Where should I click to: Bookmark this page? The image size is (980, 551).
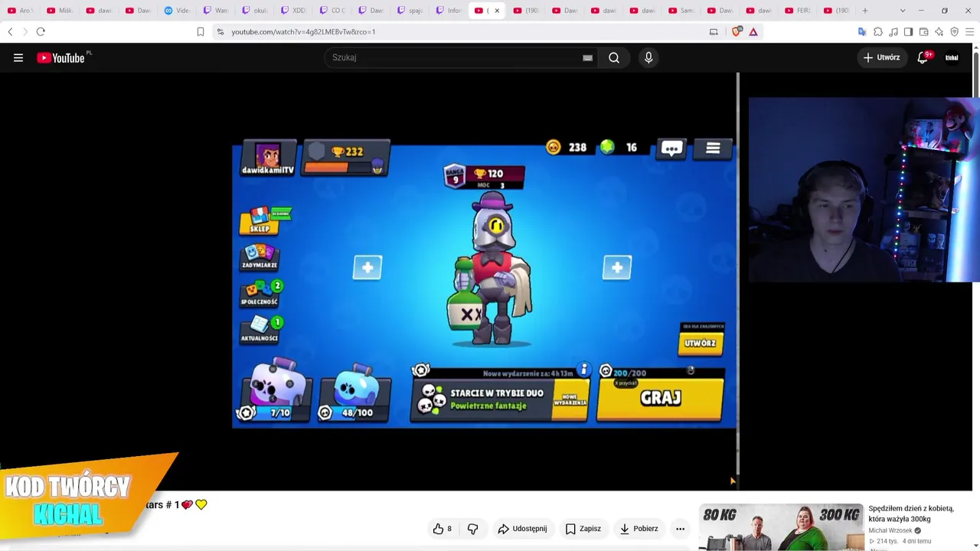pos(201,31)
